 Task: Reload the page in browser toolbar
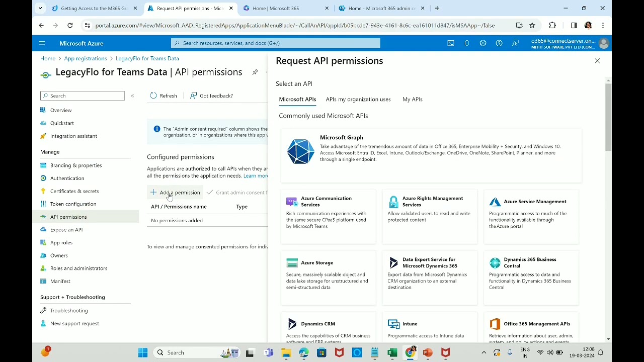tap(70, 26)
